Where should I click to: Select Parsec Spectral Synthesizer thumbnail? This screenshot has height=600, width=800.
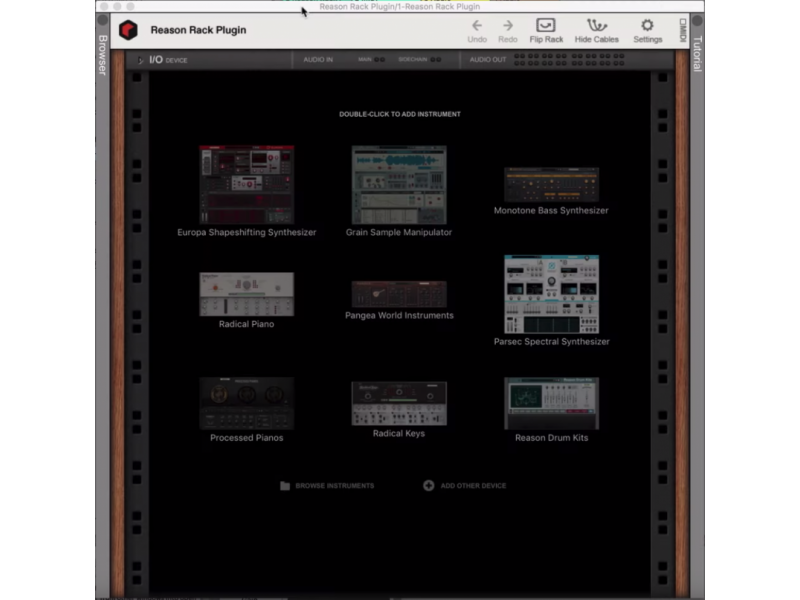552,294
